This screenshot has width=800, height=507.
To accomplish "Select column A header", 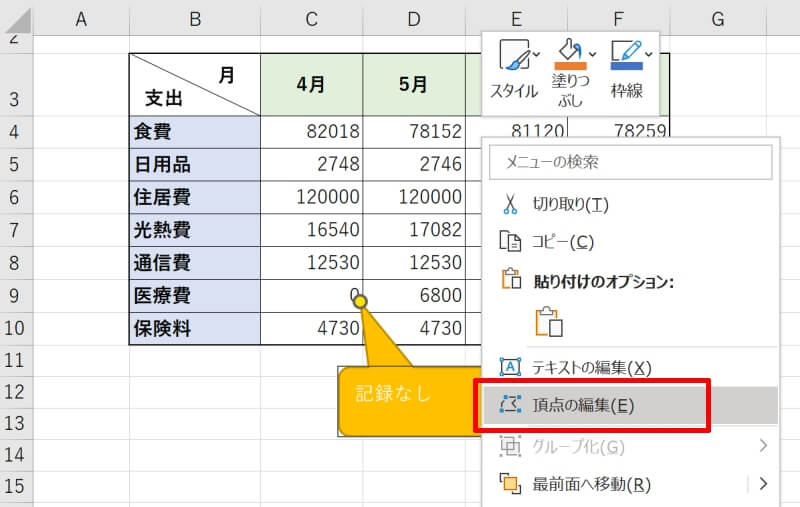I will (81, 19).
